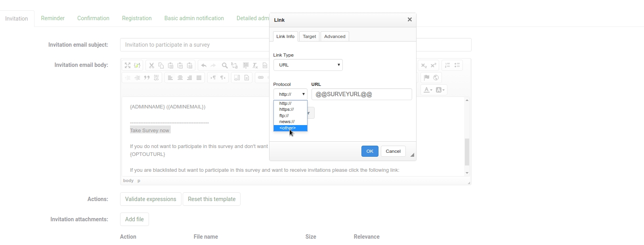Click the Block Quote icon
644x245 pixels.
tap(147, 78)
